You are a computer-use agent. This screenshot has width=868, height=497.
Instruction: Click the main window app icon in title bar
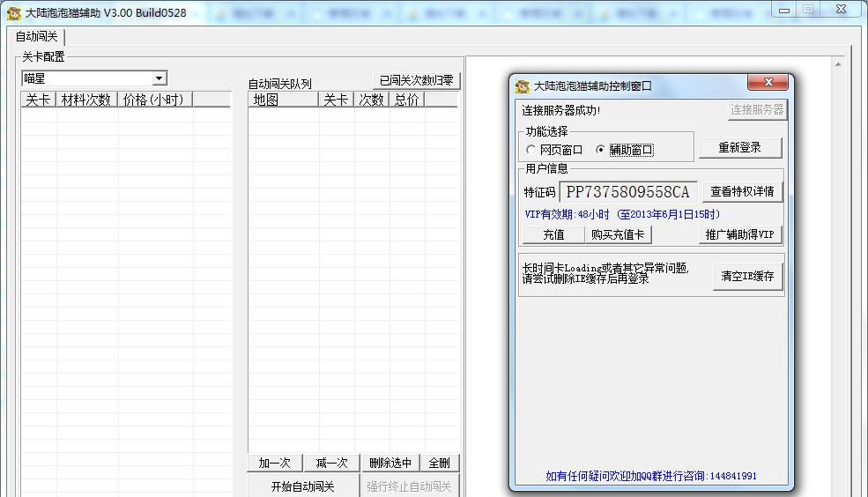tap(14, 12)
